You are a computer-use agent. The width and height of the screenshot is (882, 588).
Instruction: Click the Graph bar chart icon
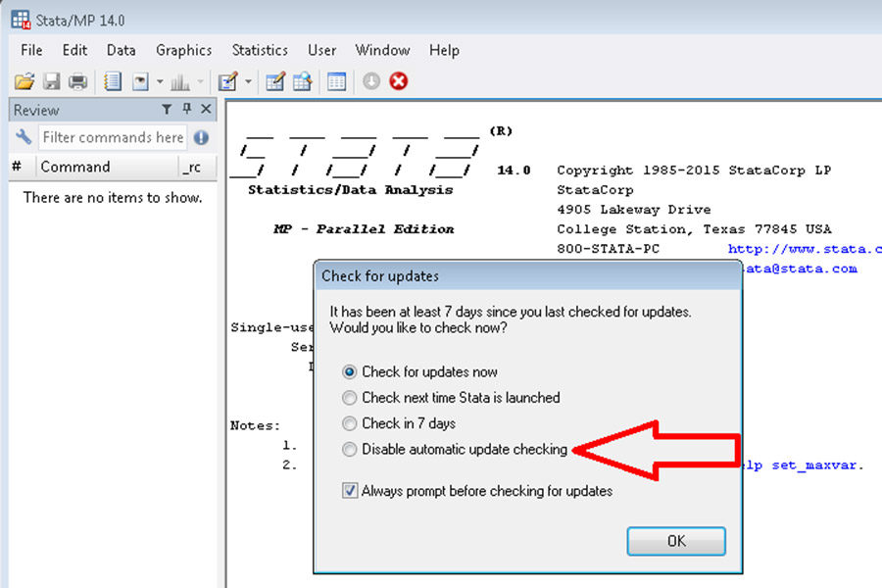180,82
